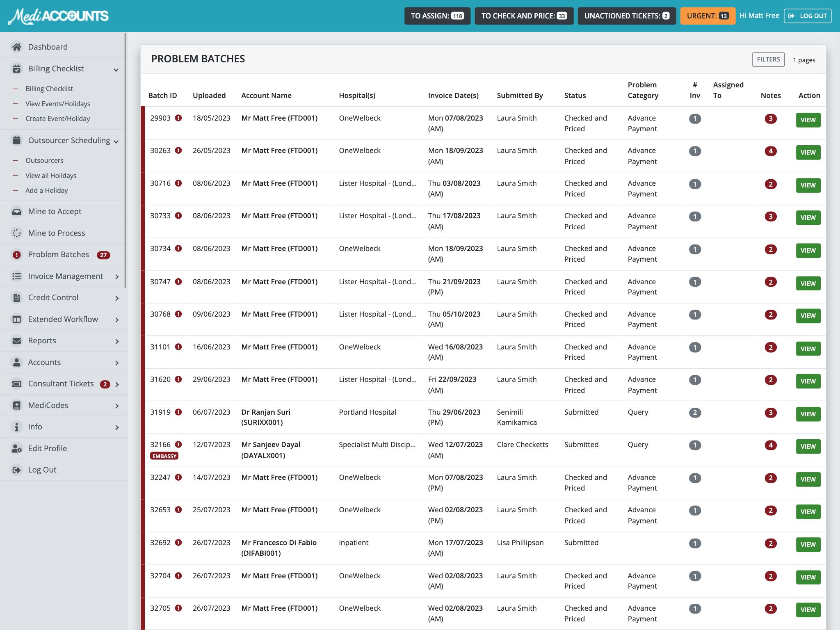The height and width of the screenshot is (630, 840).
Task: Click the sidebar vertical scrollbar
Action: pos(125,160)
